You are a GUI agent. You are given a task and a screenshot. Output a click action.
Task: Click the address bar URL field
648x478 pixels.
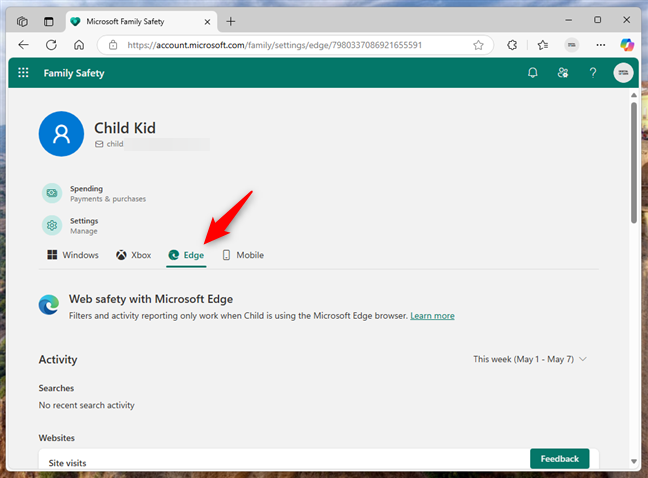coord(290,45)
